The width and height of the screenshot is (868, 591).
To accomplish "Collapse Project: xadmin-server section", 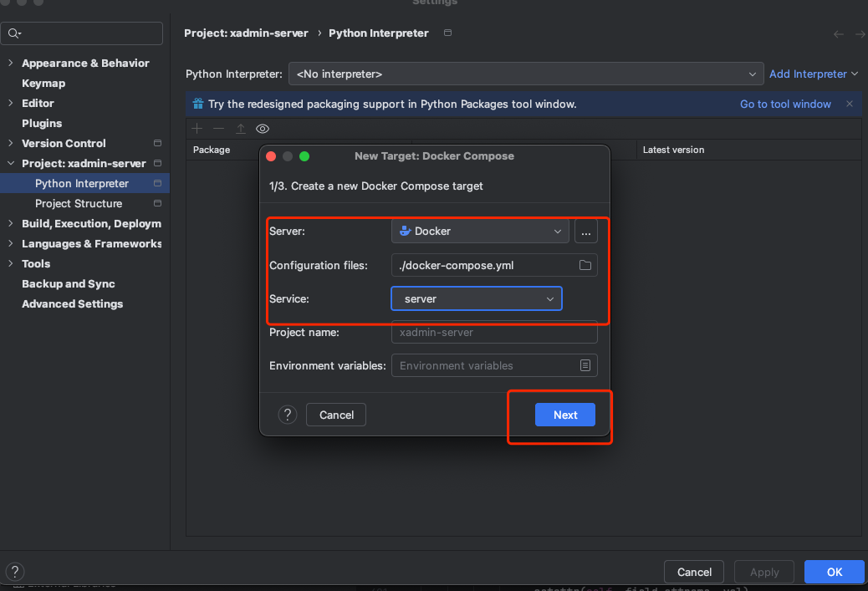I will pos(11,163).
